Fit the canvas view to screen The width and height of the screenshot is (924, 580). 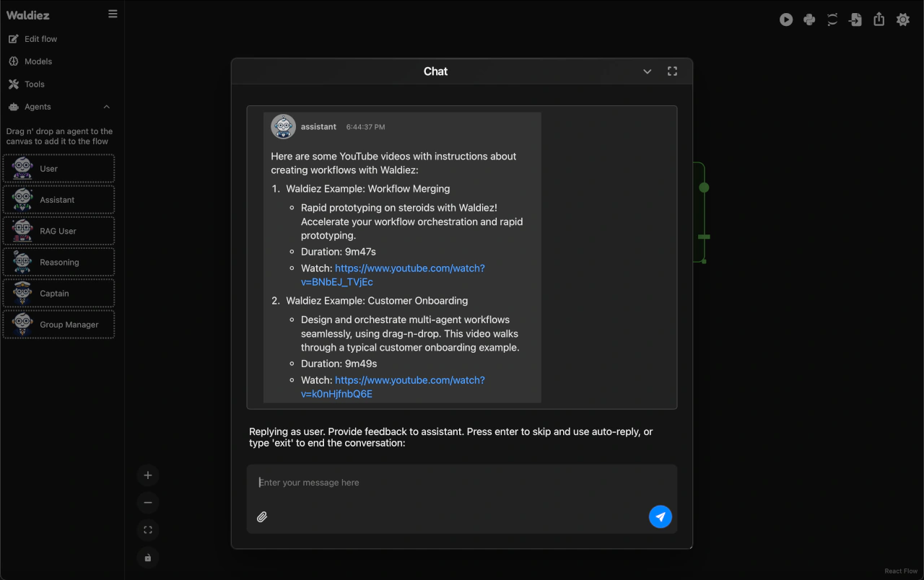coord(148,530)
